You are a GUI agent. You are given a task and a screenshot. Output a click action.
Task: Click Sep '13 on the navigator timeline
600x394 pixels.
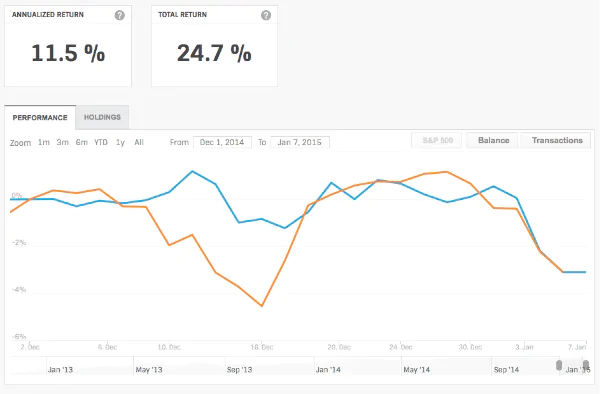pos(239,370)
